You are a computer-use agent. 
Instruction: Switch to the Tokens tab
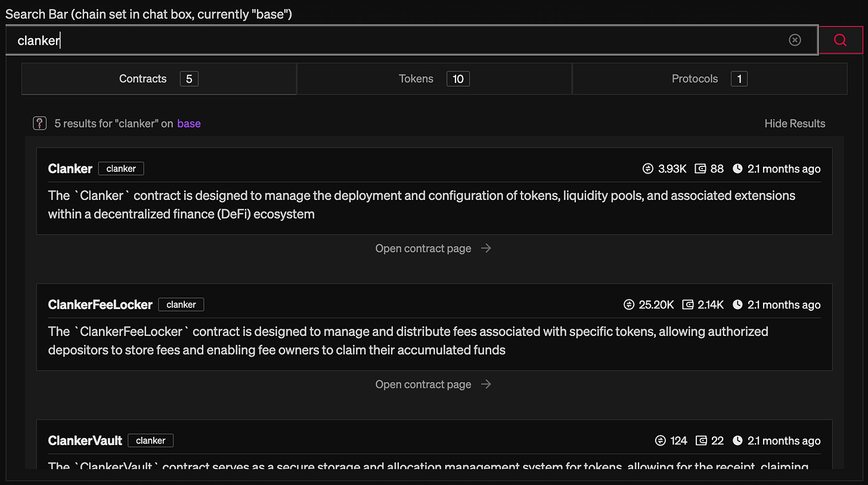coord(434,79)
